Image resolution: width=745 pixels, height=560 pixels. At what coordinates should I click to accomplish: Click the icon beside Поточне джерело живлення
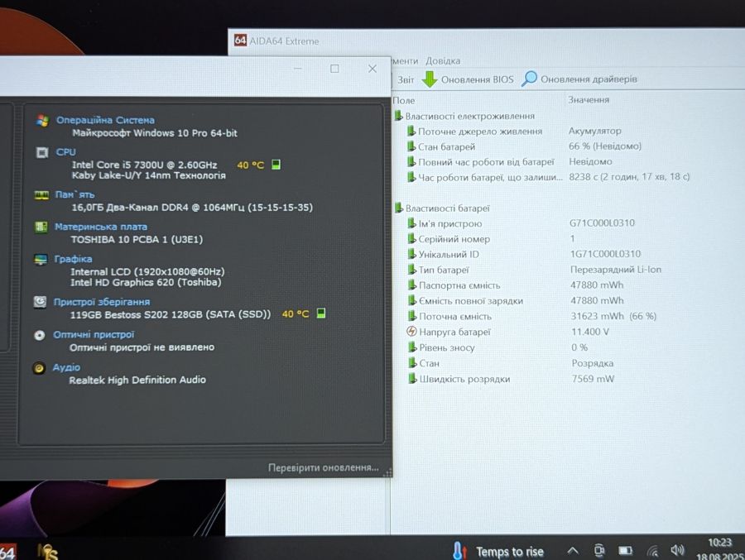pyautogui.click(x=411, y=131)
